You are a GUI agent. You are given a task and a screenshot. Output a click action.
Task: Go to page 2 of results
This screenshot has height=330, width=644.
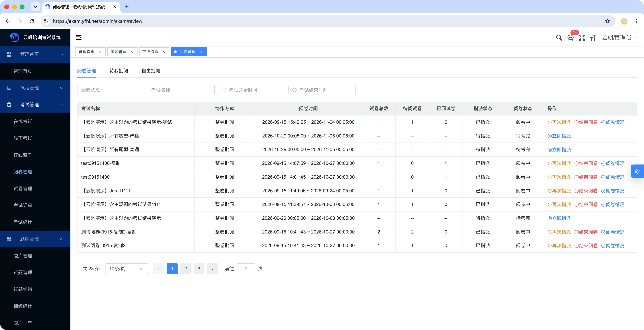tap(185, 268)
